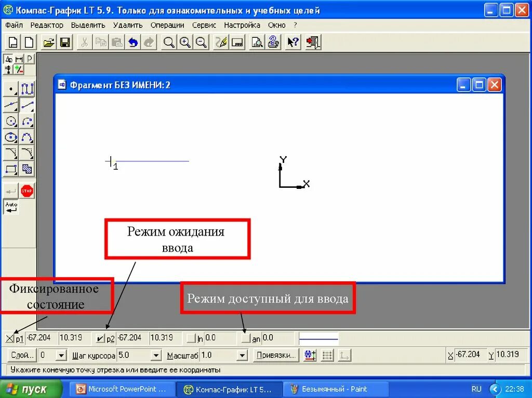532x398 pixels.
Task: Stop the current command with STOP
Action: (x=27, y=191)
